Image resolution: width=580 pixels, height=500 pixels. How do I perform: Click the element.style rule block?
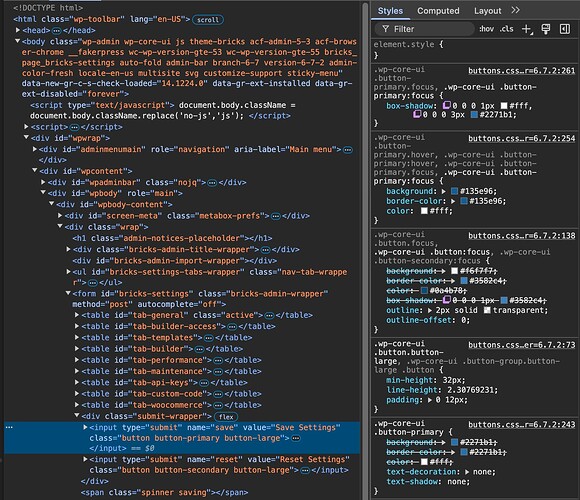(475, 50)
